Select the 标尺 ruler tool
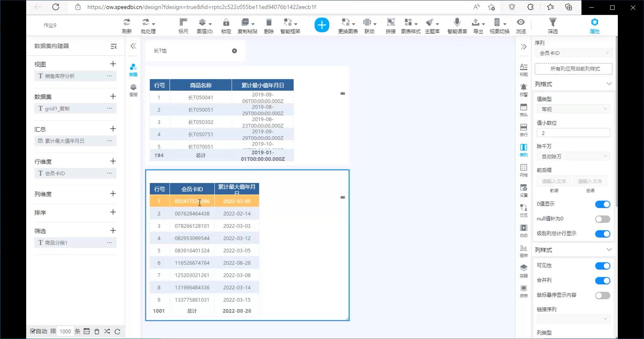 pos(183,25)
